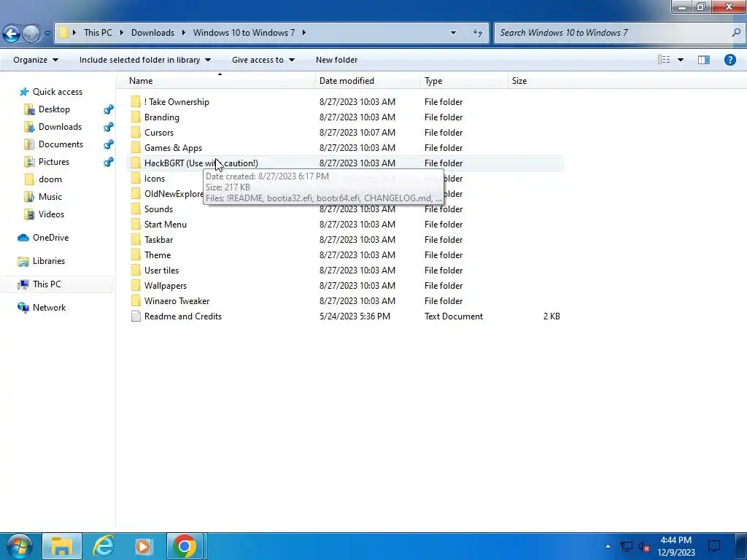Expand the address bar history dropdown

(x=453, y=32)
